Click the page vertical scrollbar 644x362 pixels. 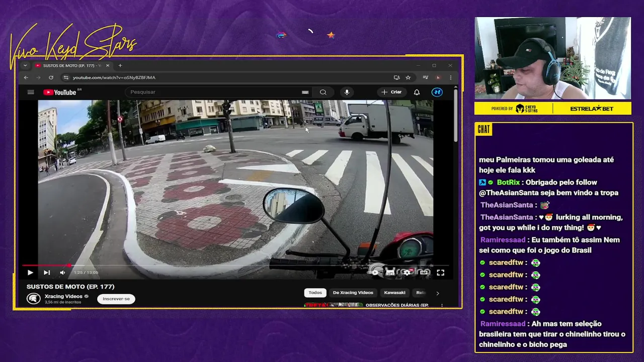(455, 116)
